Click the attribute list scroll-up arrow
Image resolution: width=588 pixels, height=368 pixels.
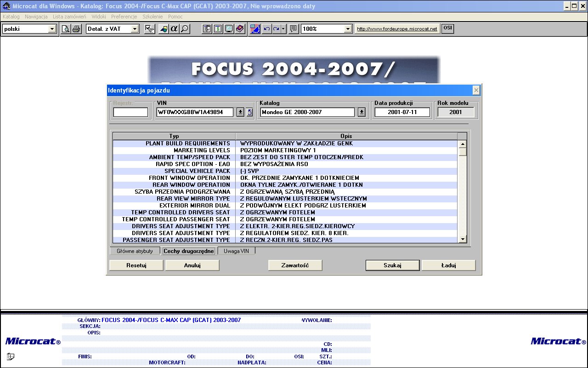pos(463,144)
